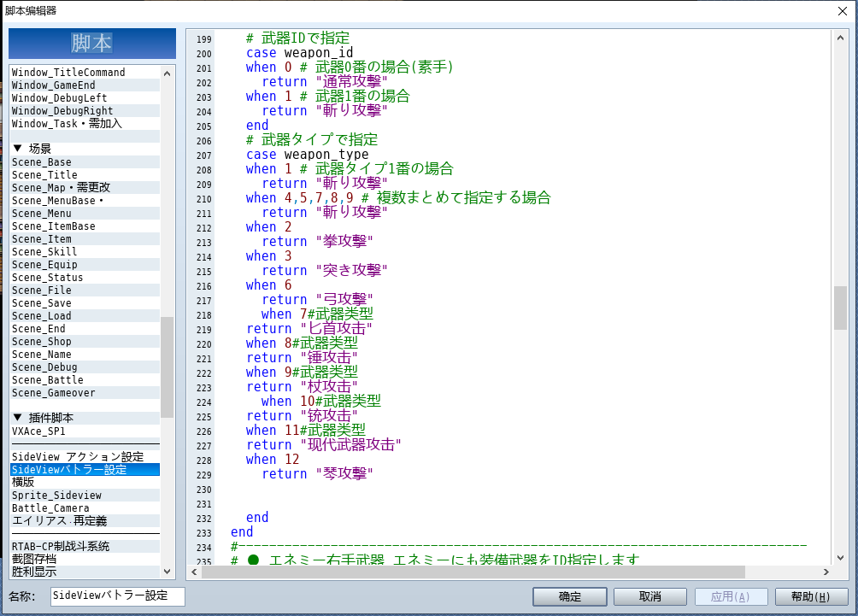Click code editor scroll right arrow

point(826,572)
